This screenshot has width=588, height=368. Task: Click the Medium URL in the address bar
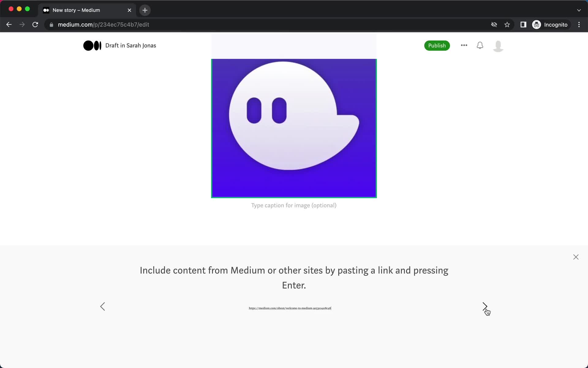pos(103,24)
